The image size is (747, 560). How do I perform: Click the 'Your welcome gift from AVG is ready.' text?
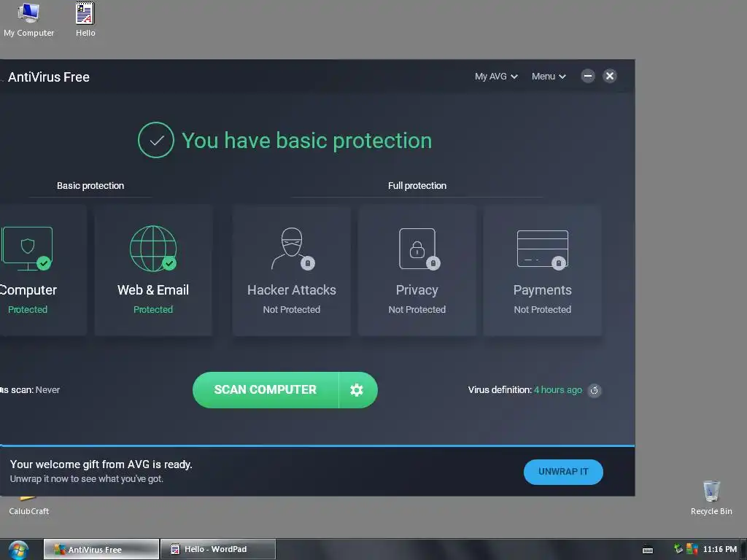pyautogui.click(x=101, y=464)
